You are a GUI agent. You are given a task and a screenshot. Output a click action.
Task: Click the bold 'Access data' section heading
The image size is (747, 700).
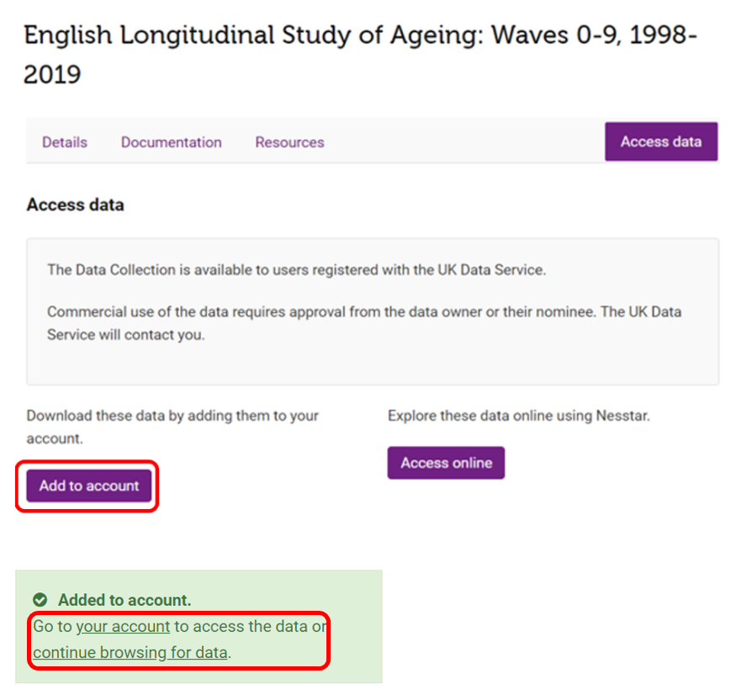point(75,204)
